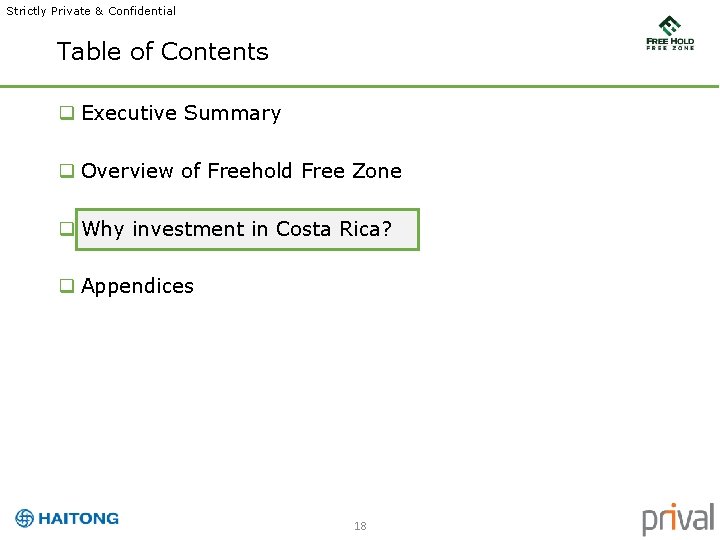Click page number 18 in footer
The image size is (720, 540).
pos(360,526)
